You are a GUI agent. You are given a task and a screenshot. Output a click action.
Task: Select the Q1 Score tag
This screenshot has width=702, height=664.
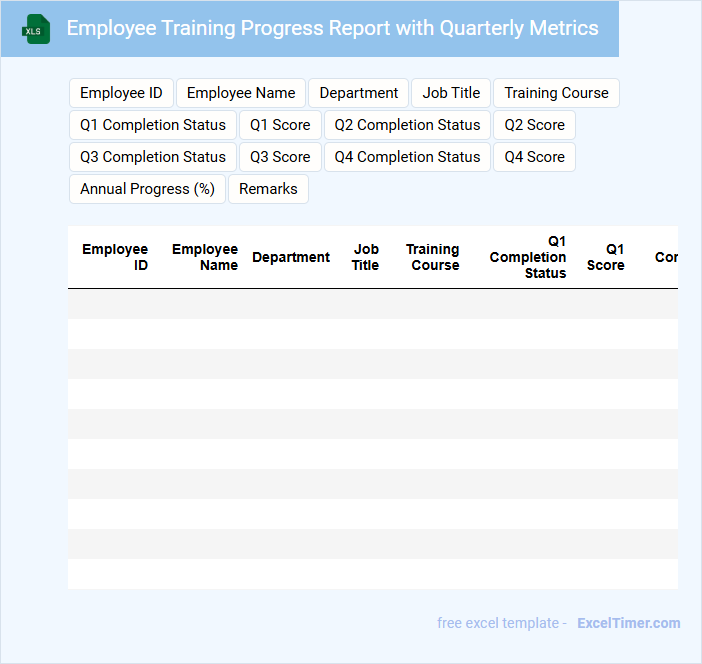tap(280, 125)
